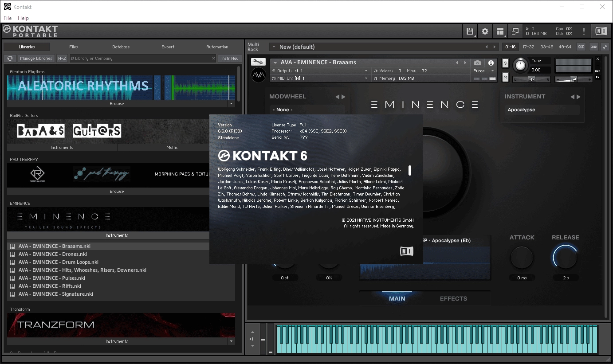Click the AVA instrument icon
Viewport: 613px width, 364px height.
(258, 74)
